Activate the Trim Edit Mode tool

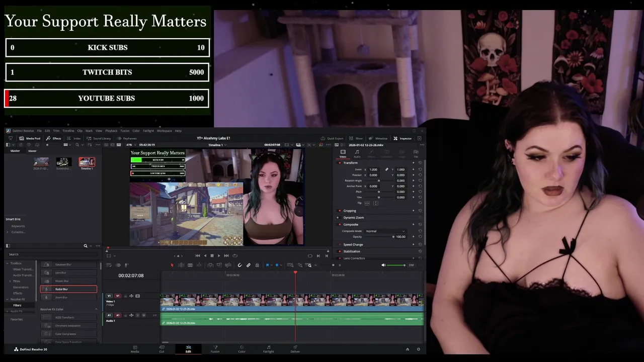(181, 265)
